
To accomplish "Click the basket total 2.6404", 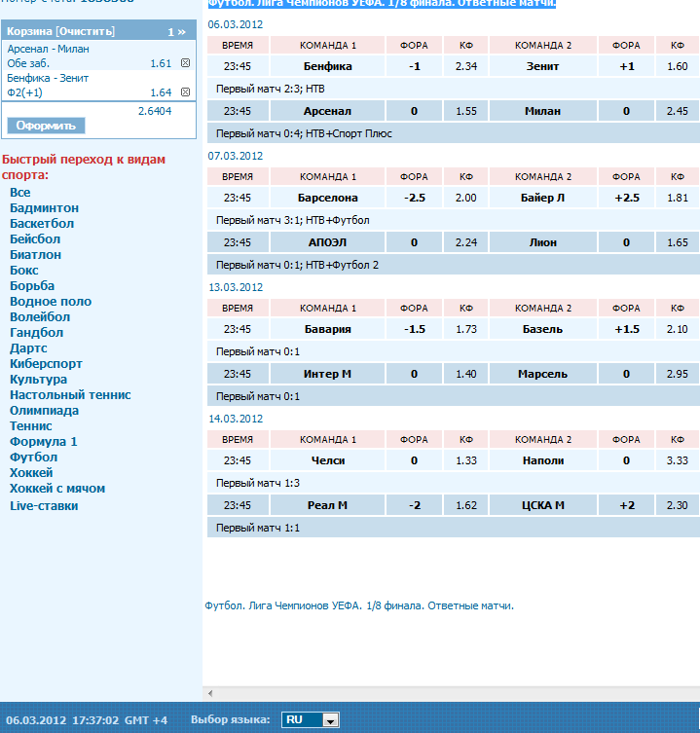I will click(155, 111).
